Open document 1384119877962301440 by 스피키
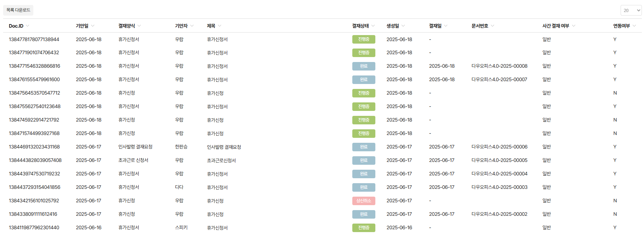 pos(34,228)
